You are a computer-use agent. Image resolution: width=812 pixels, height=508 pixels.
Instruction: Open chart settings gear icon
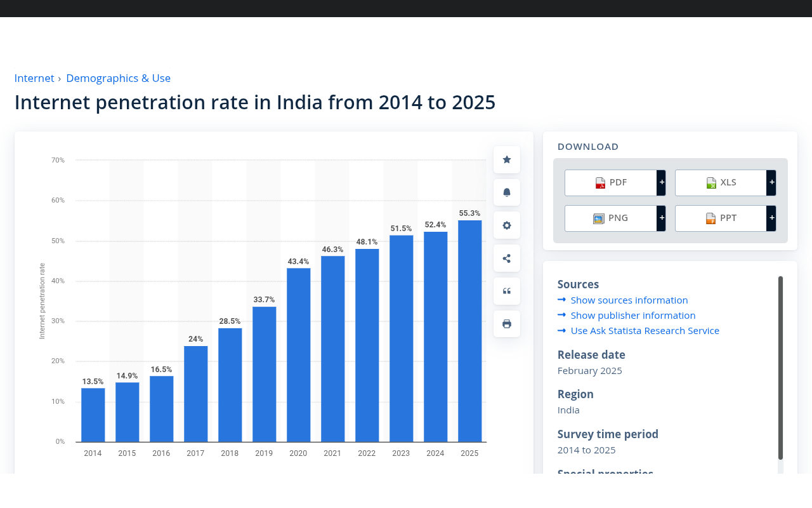[x=507, y=225]
